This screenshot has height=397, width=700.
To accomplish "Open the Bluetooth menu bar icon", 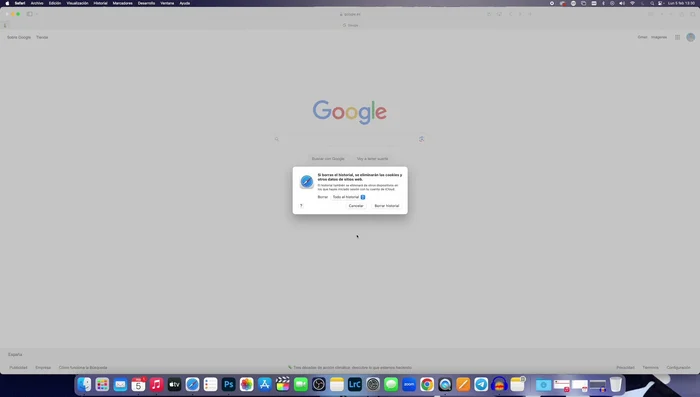I will click(x=603, y=3).
